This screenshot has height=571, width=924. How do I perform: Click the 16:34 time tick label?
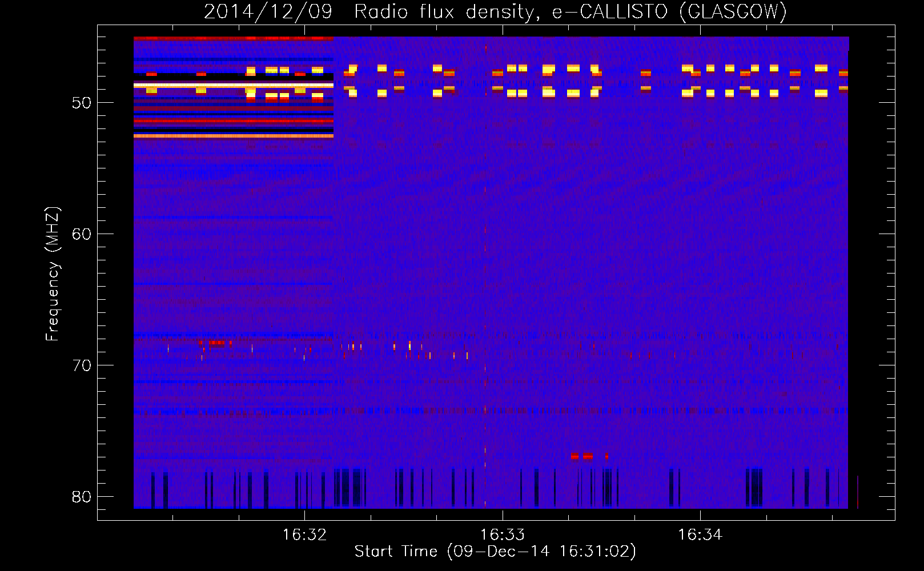pyautogui.click(x=700, y=535)
